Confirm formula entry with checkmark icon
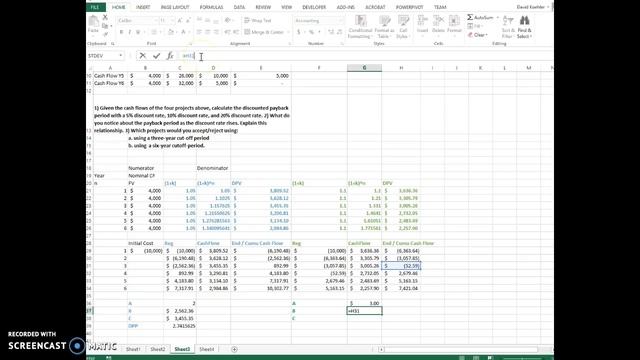 click(x=156, y=56)
